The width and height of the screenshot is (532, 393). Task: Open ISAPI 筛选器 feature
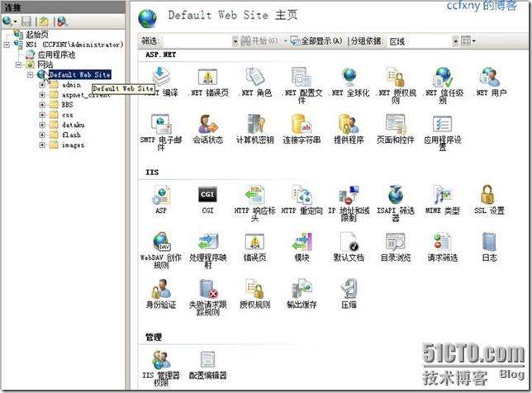coord(396,203)
